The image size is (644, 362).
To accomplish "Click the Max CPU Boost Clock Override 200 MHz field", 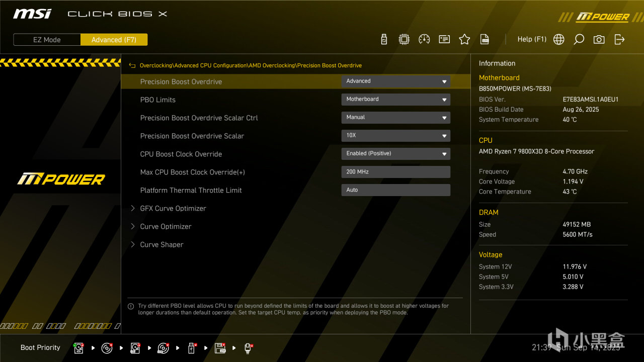I will coord(396,171).
